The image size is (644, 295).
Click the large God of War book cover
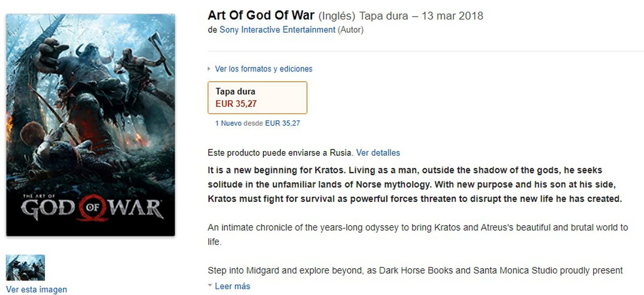(x=91, y=125)
